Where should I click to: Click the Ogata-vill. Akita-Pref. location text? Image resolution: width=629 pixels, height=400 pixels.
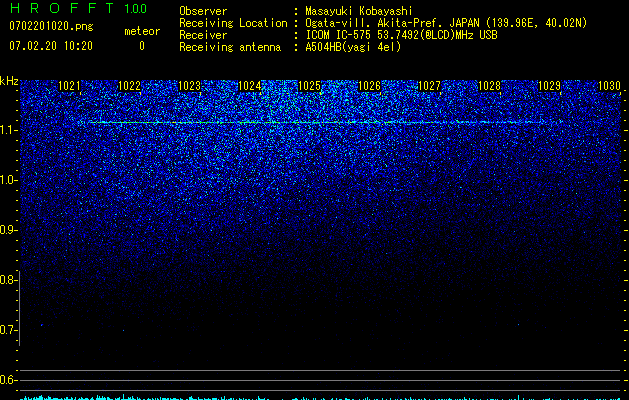(446, 23)
